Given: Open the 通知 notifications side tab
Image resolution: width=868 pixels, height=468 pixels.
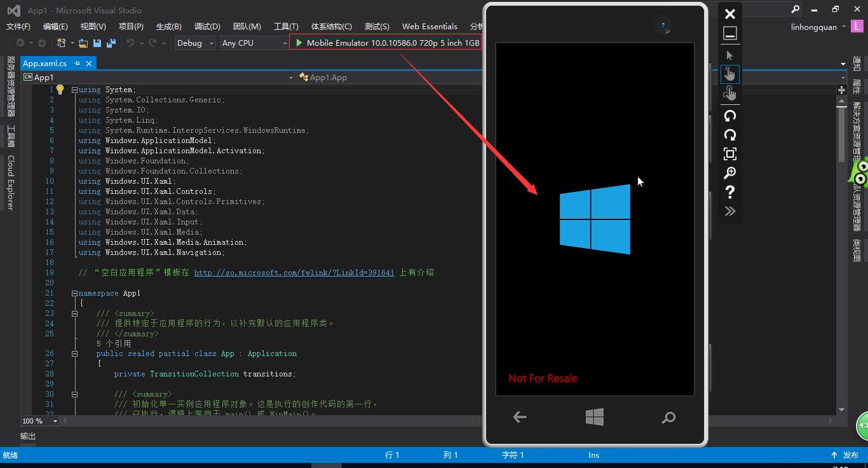Looking at the screenshot, I should pyautogui.click(x=857, y=64).
